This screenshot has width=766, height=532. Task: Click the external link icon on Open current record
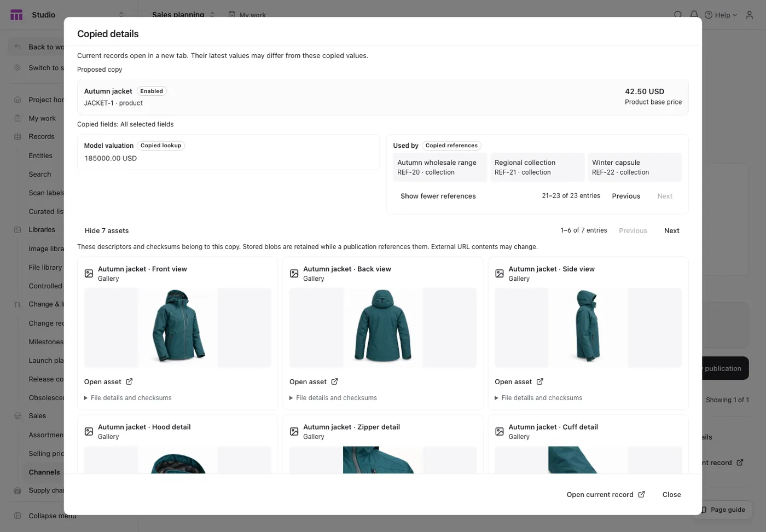641,494
